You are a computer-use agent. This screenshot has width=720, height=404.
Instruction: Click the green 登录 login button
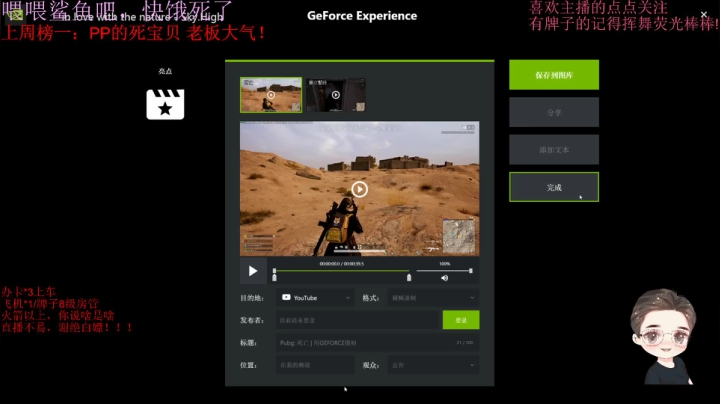pyautogui.click(x=461, y=320)
